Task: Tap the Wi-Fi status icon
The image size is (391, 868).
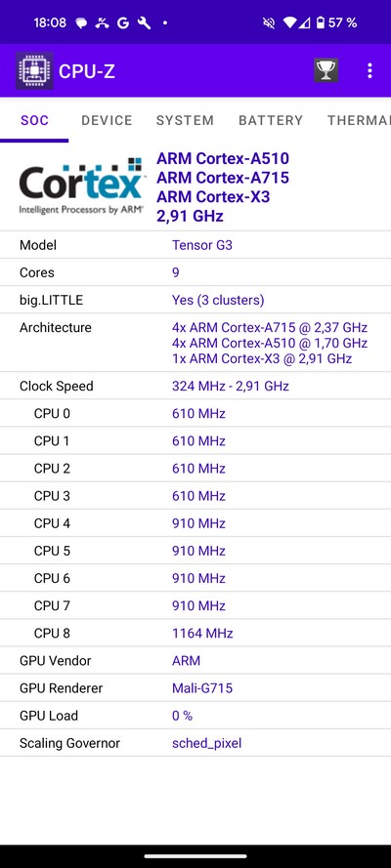Action: coord(289,22)
